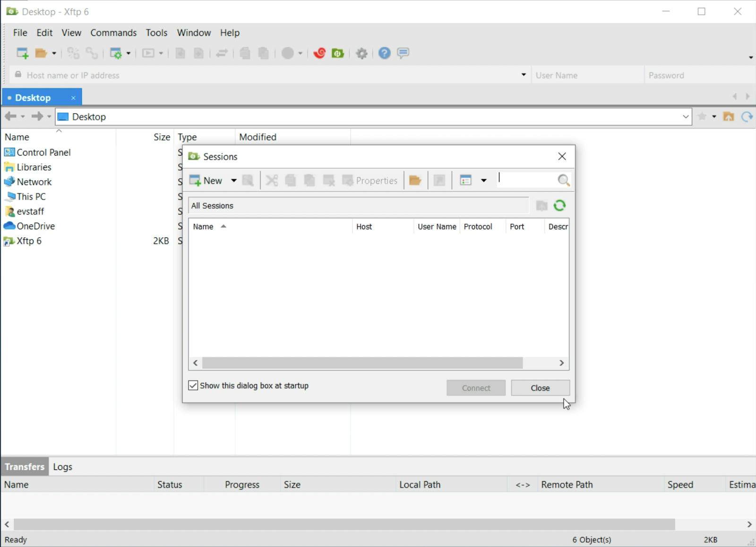Click the chat bubble feedback icon
756x547 pixels.
tap(403, 53)
